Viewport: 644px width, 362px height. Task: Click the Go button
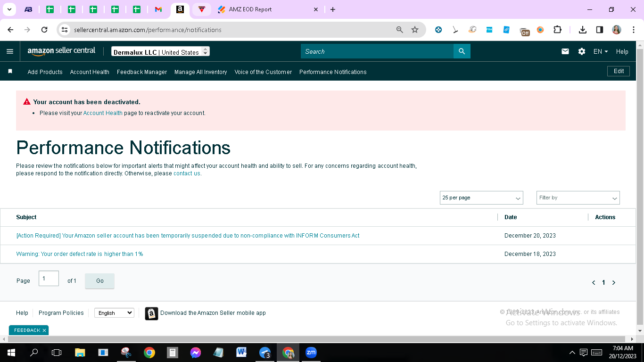99,281
